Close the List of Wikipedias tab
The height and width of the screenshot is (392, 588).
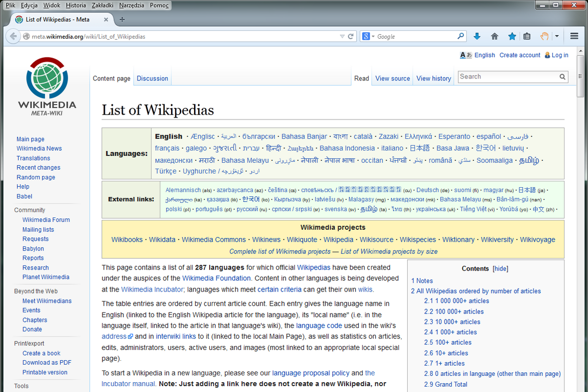point(107,20)
